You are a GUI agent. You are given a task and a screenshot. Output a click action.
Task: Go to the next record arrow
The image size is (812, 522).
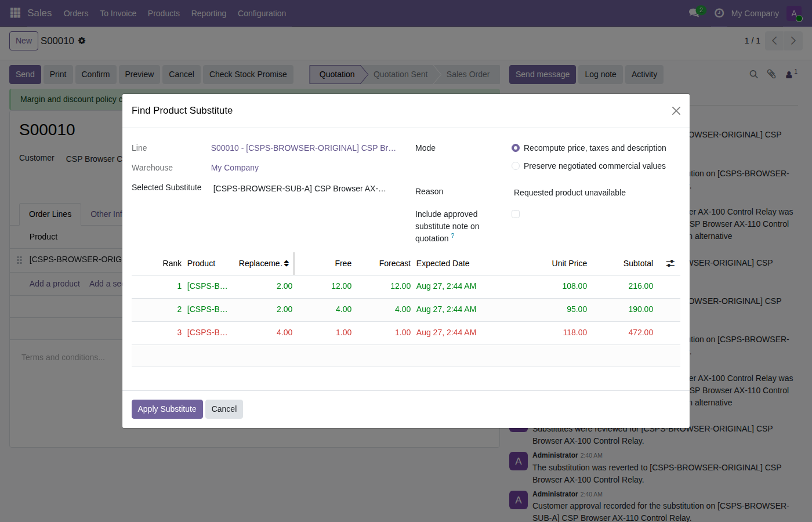(793, 41)
